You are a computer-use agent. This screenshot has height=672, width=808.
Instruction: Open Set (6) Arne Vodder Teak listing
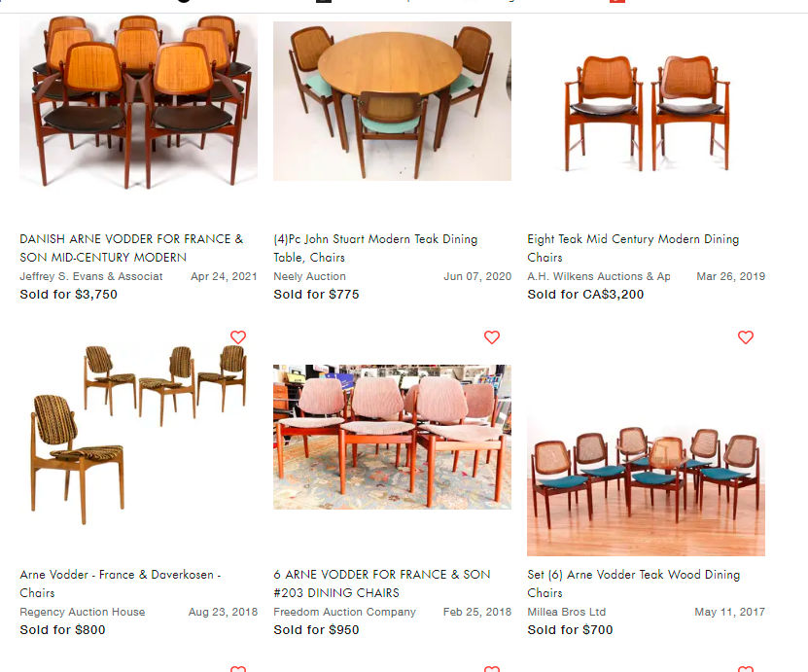click(634, 584)
